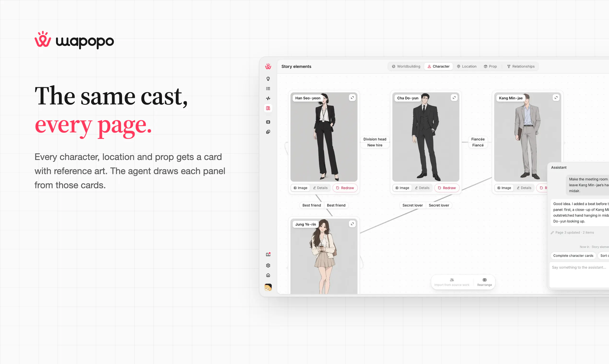The height and width of the screenshot is (364, 609).
Task: Expand the Kang Min-jae card
Action: point(556,98)
